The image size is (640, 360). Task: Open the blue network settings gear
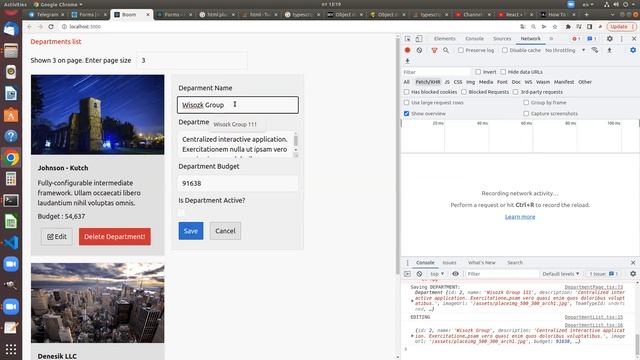[633, 50]
